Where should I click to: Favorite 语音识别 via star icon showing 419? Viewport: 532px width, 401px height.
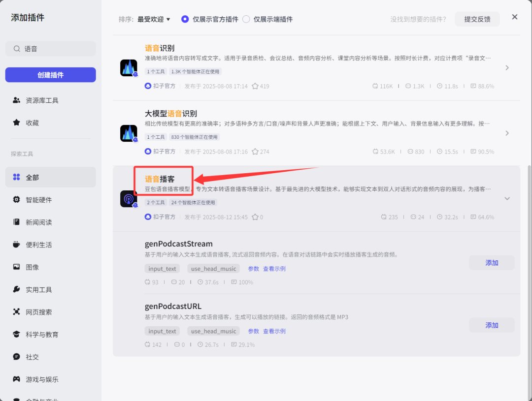(255, 86)
